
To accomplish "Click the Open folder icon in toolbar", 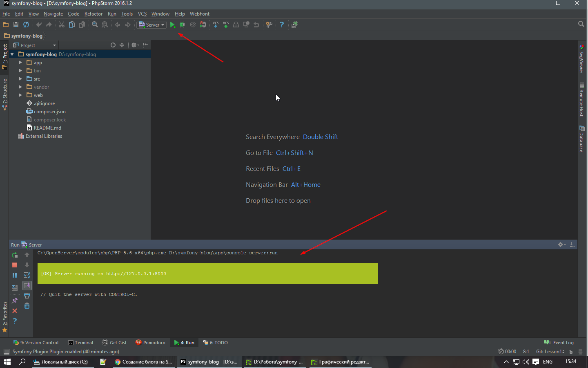I will (x=6, y=25).
